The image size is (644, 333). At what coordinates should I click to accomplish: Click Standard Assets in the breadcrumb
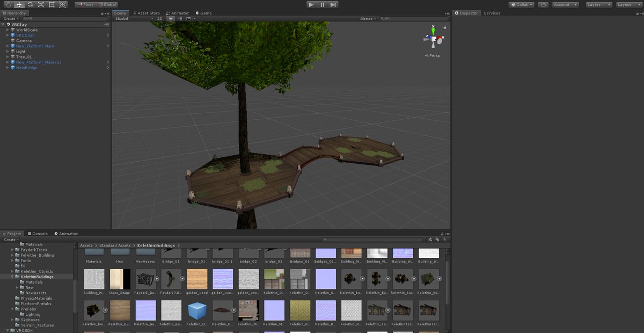[115, 245]
